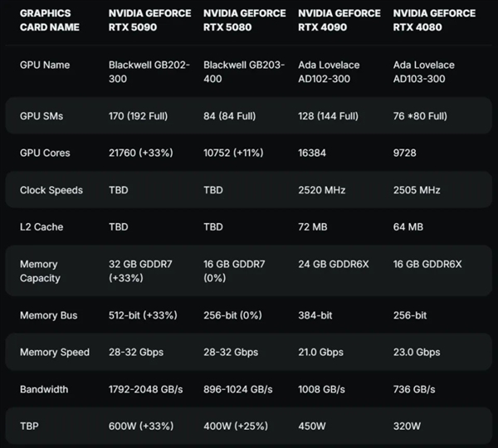Screen dimensions: 498x448
Task: Select the L2 Cache row label
Action: coord(41,226)
